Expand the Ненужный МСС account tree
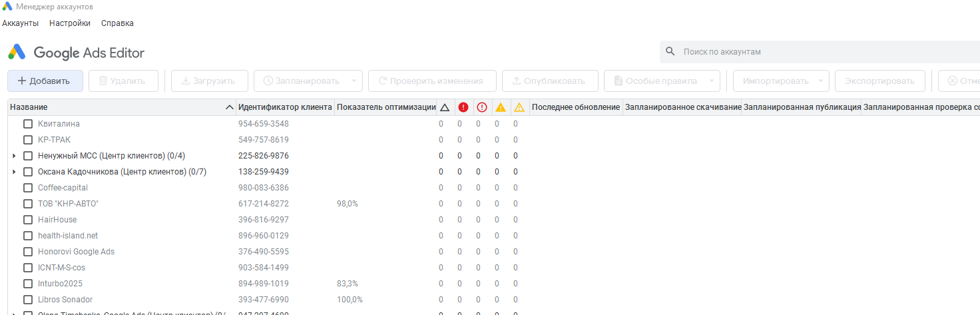This screenshot has height=315, width=980. pos(14,156)
